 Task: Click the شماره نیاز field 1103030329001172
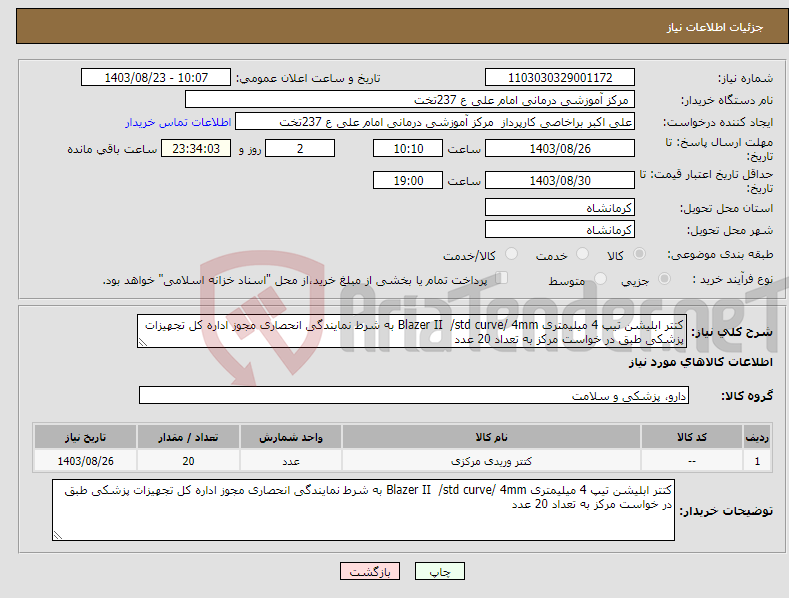coord(560,78)
